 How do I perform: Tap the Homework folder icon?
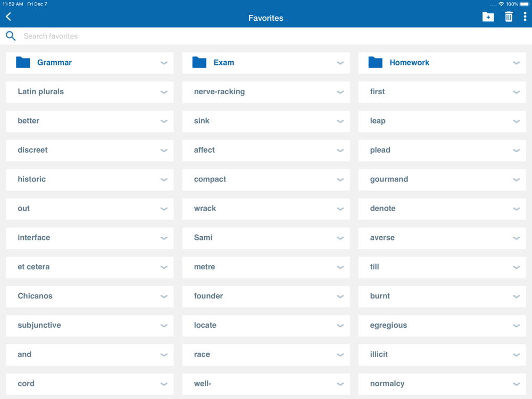pyautogui.click(x=375, y=62)
